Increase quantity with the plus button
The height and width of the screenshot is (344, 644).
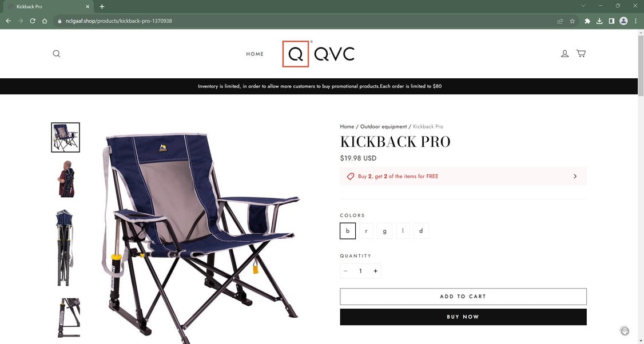pyautogui.click(x=375, y=271)
